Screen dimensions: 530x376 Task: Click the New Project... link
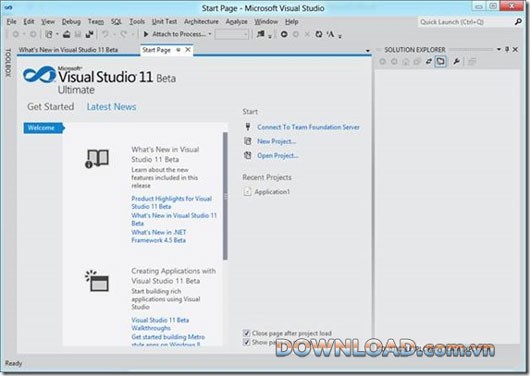276,141
